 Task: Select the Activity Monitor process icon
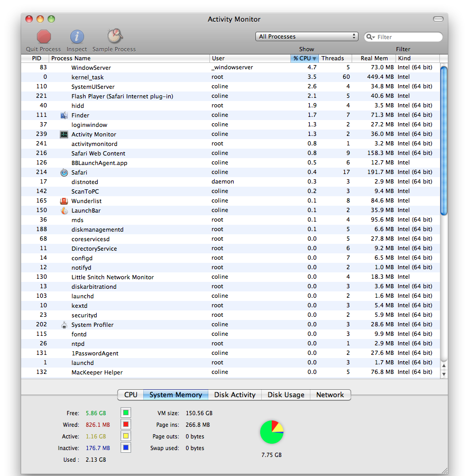64,134
